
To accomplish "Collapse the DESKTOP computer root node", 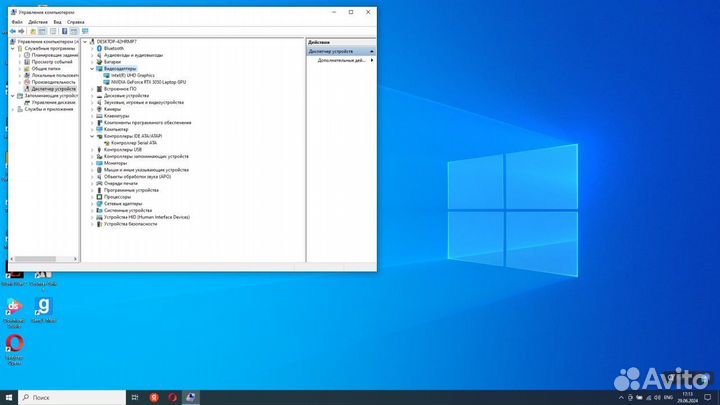I will click(85, 41).
